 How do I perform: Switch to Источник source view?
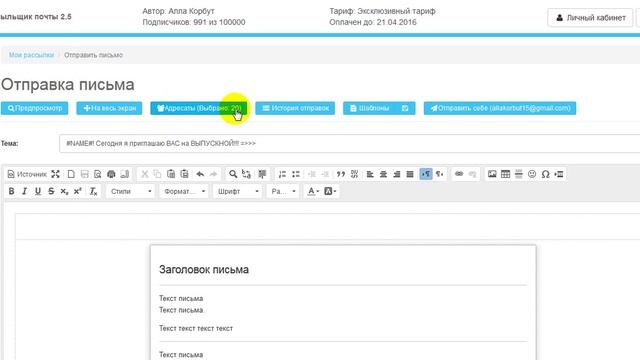tap(27, 174)
